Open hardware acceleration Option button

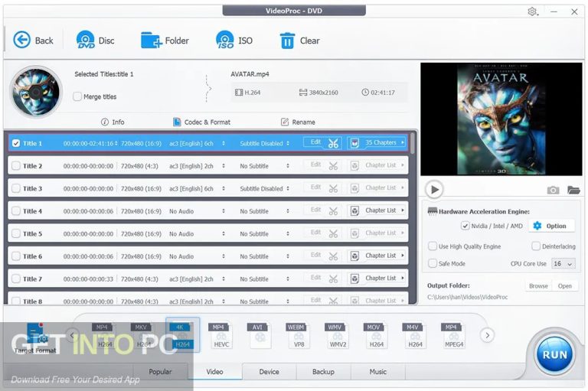point(551,226)
